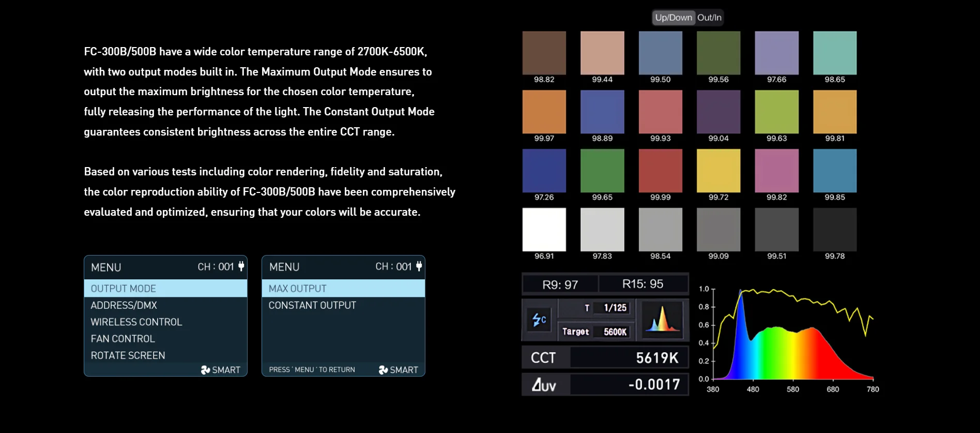
Task: Select the lavender swatch labeled 97.66
Action: point(777,53)
